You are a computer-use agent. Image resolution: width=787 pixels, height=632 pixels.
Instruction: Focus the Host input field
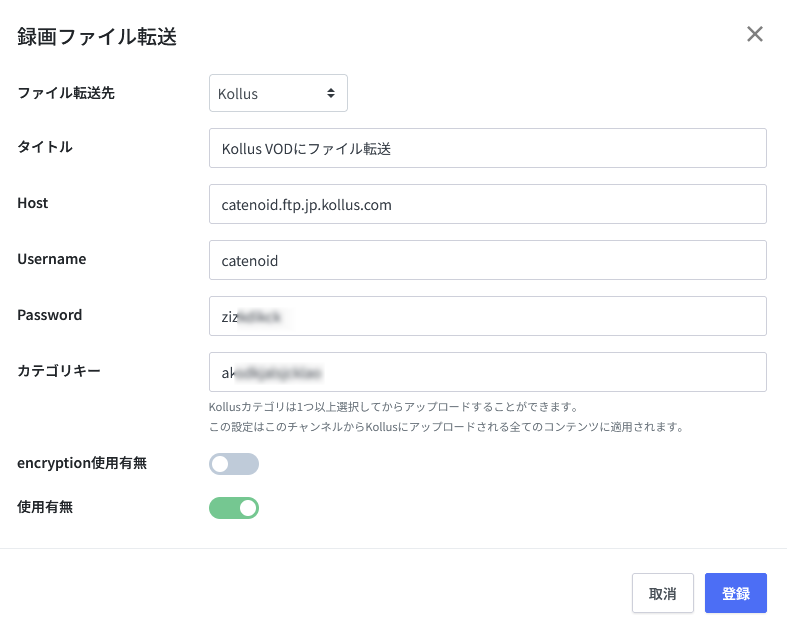point(487,204)
